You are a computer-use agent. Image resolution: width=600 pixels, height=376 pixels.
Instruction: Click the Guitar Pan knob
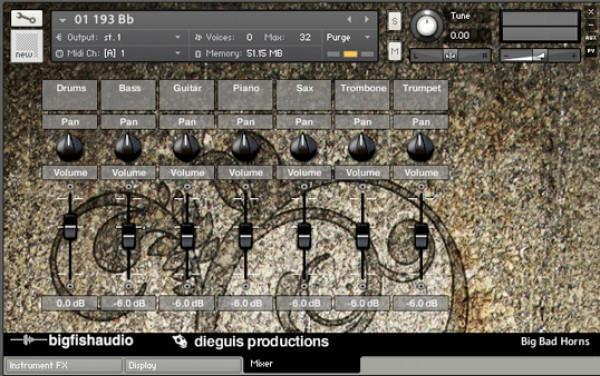[x=187, y=147]
